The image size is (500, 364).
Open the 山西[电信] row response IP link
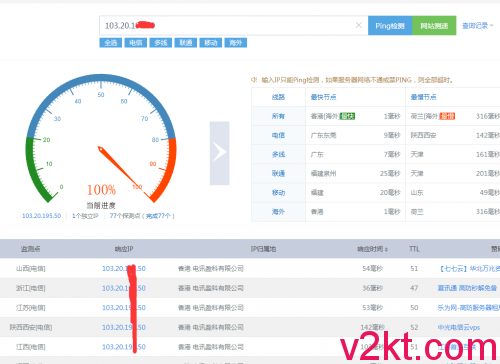pos(124,268)
